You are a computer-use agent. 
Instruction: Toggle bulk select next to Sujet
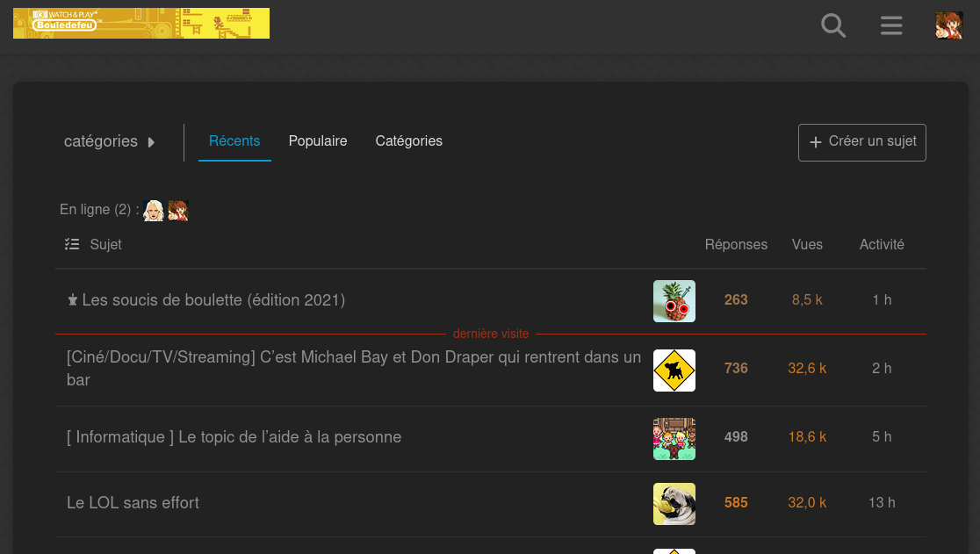[x=72, y=245]
